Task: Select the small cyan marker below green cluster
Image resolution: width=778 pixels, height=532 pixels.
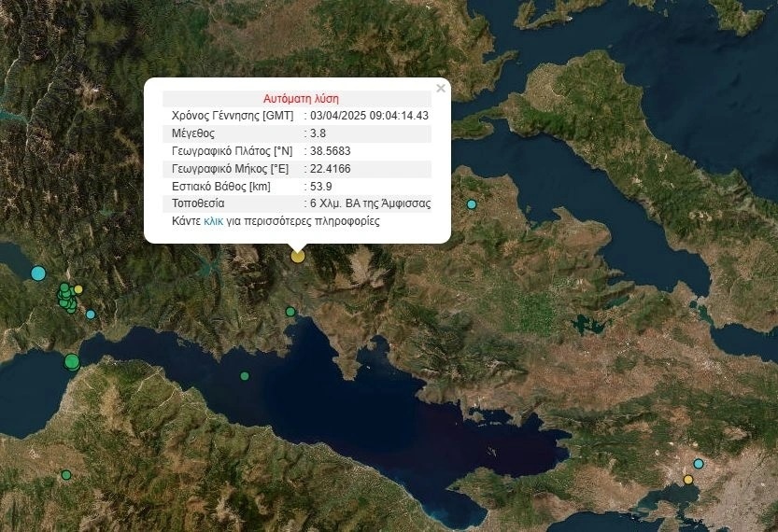Action: coord(91,315)
